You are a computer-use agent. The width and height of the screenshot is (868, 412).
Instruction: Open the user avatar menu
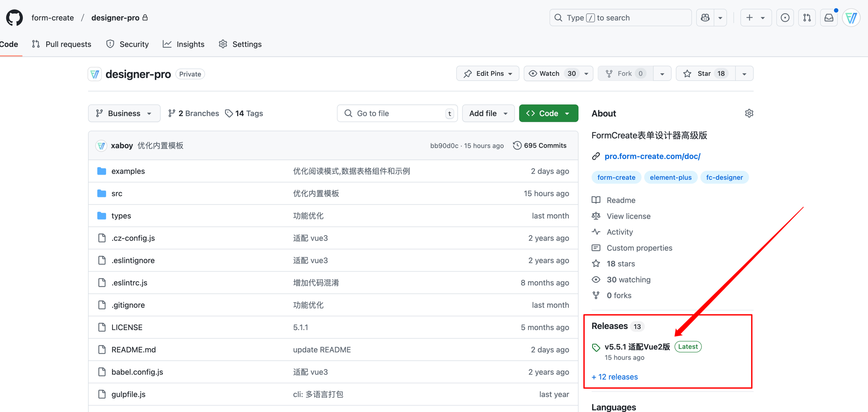(x=851, y=18)
